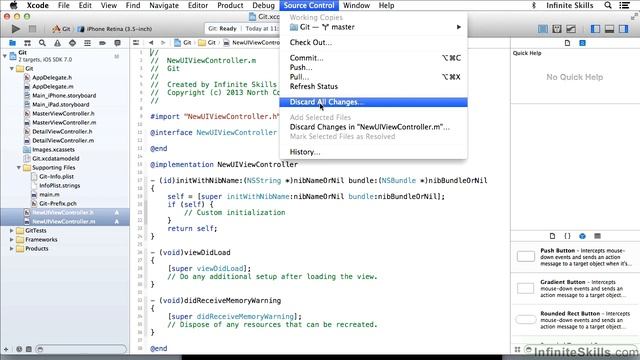Toggle library icon view

coord(518,349)
